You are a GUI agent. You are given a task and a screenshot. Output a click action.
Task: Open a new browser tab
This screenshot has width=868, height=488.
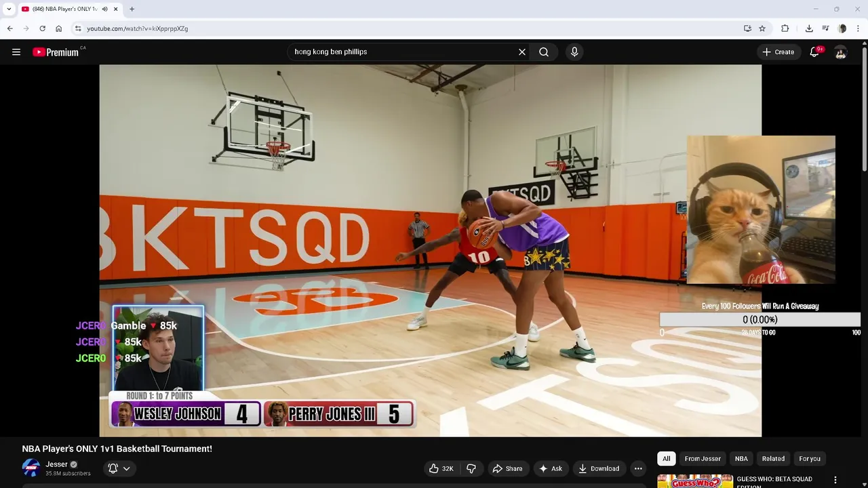pos(132,9)
